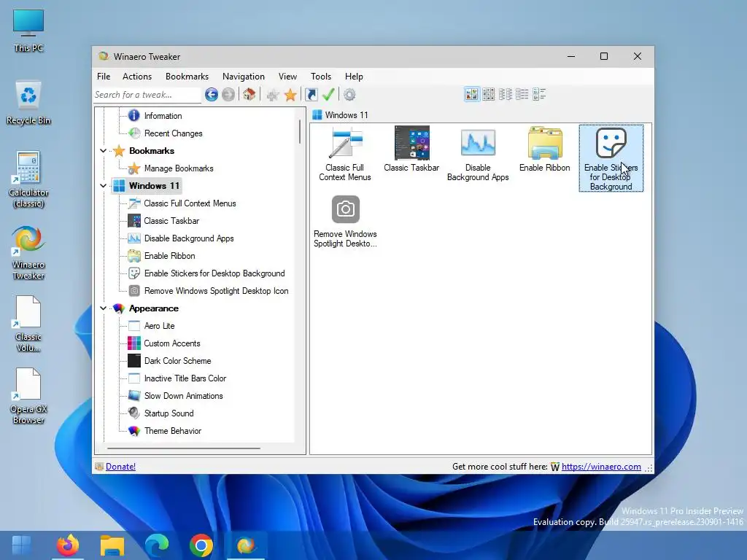Select Inactive Title Bars Color item
The width and height of the screenshot is (747, 560).
(185, 378)
